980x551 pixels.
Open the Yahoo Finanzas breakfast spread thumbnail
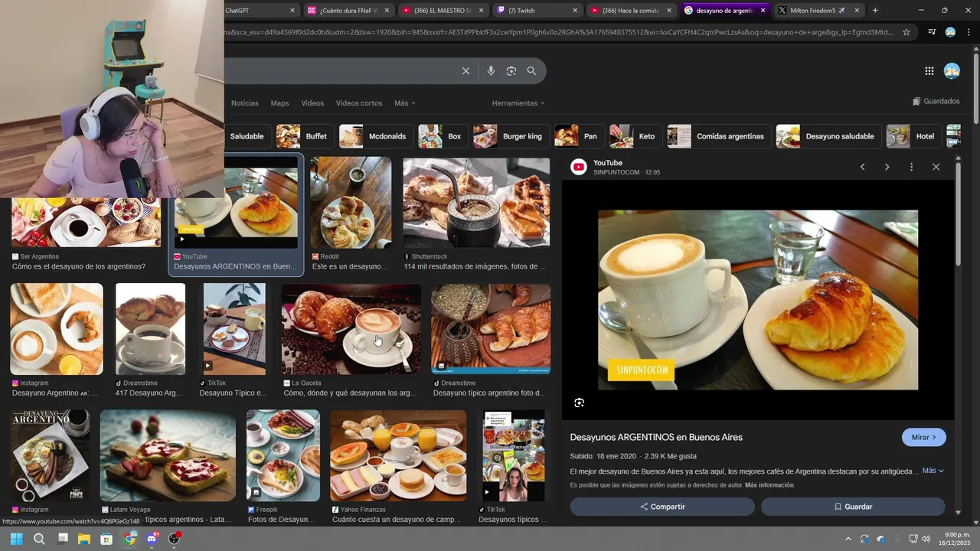point(398,456)
